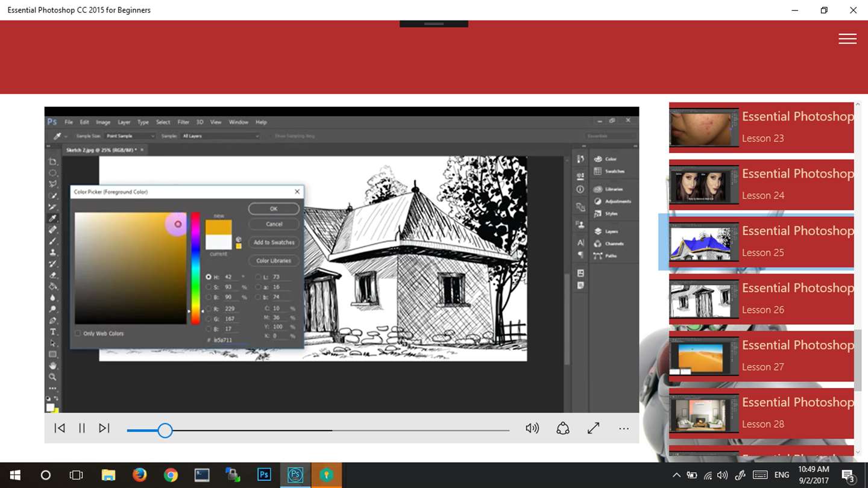This screenshot has height=488, width=868.
Task: Open Color Libraries from the picker
Action: 274,261
